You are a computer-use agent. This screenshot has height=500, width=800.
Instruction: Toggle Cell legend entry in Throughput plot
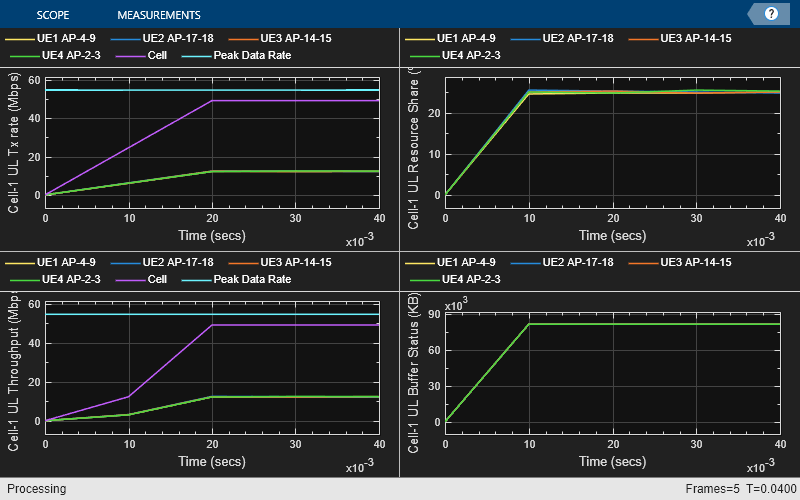(x=142, y=279)
